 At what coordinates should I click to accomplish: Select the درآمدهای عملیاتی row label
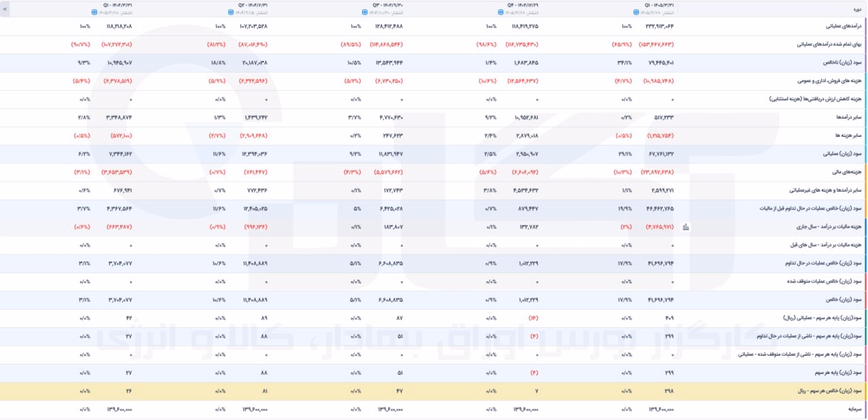click(x=842, y=26)
